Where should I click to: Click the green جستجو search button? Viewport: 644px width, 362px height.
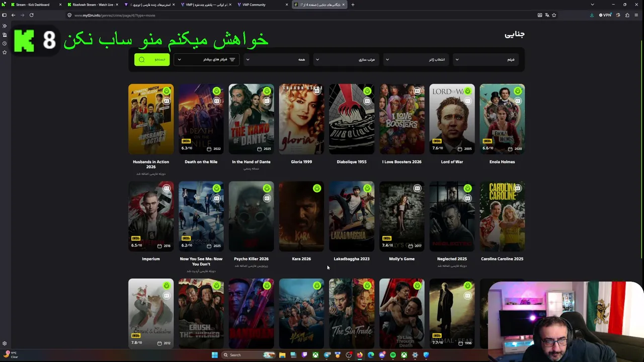coord(152,59)
